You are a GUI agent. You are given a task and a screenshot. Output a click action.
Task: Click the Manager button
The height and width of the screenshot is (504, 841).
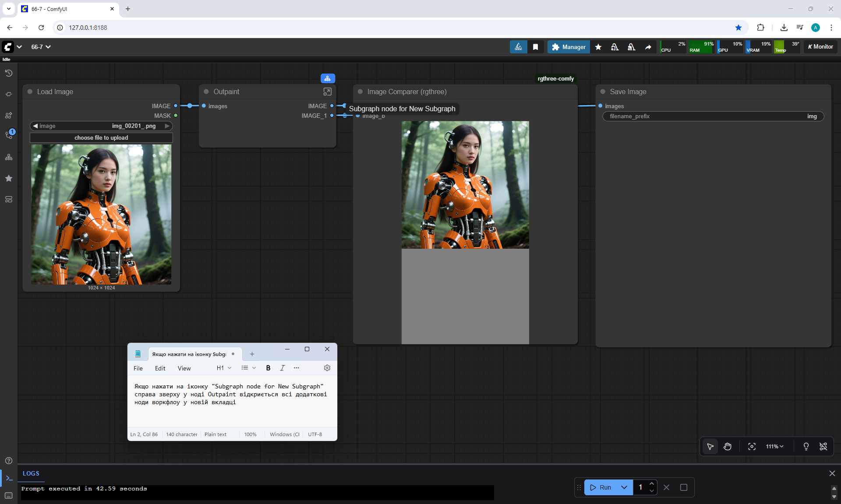(568, 47)
